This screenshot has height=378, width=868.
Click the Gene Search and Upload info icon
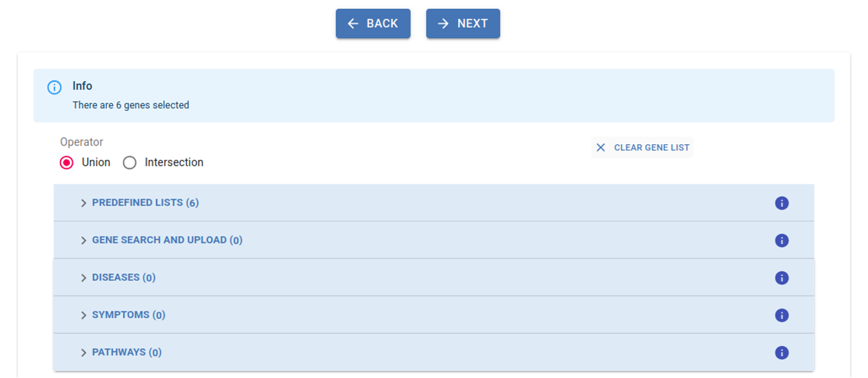[782, 241]
